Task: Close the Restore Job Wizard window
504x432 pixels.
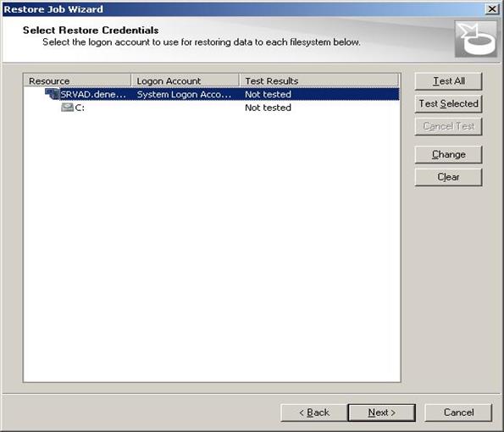Action: 492,9
